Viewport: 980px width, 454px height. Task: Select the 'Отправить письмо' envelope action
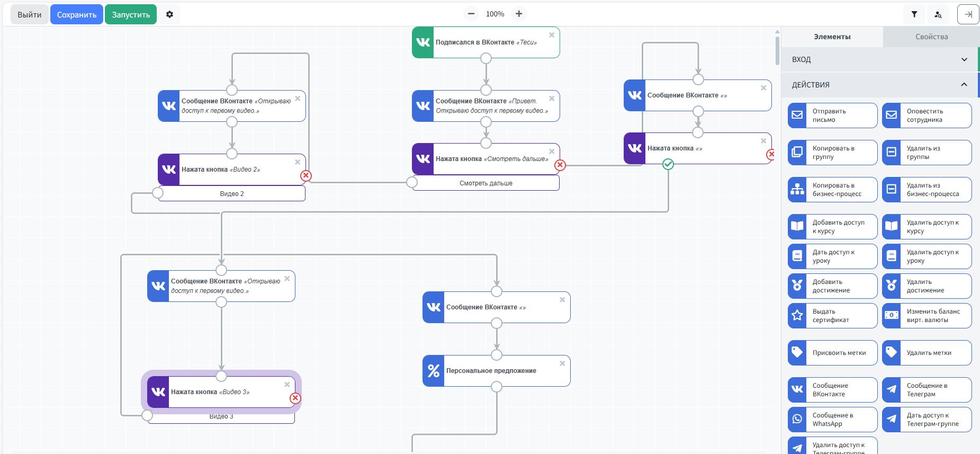(832, 115)
